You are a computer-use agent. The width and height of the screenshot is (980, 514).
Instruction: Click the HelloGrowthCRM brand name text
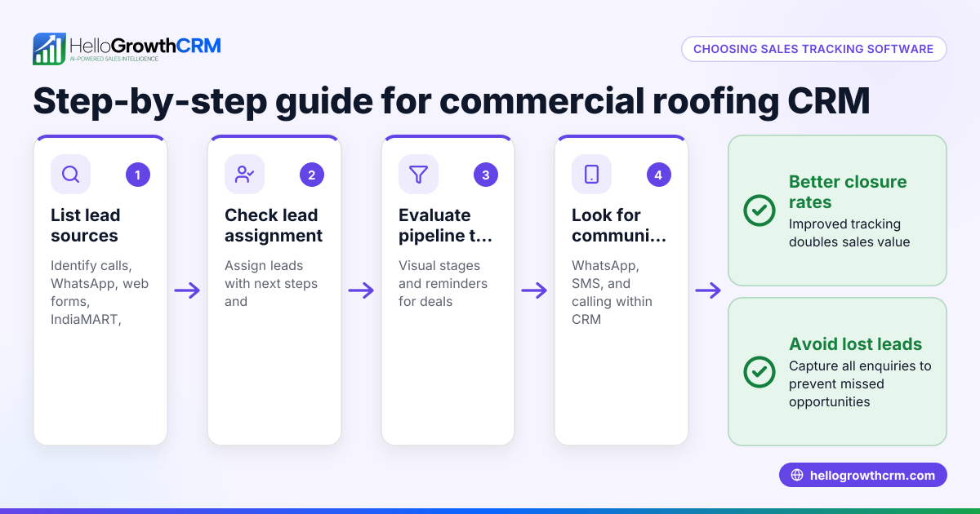click(145, 45)
